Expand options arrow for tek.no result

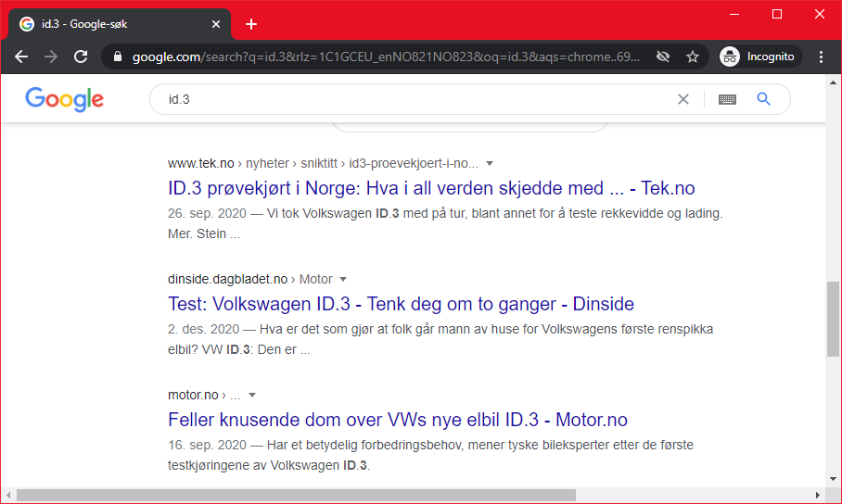coord(490,163)
